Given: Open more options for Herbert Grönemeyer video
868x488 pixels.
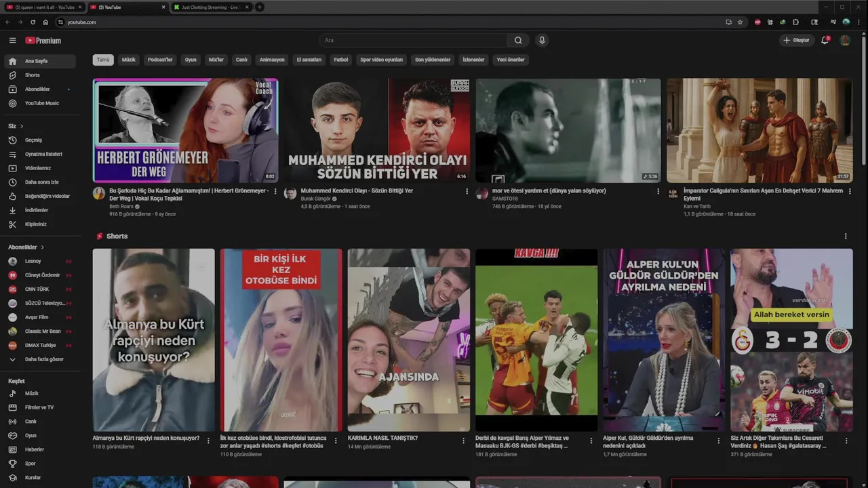Looking at the screenshot, I should 275,192.
